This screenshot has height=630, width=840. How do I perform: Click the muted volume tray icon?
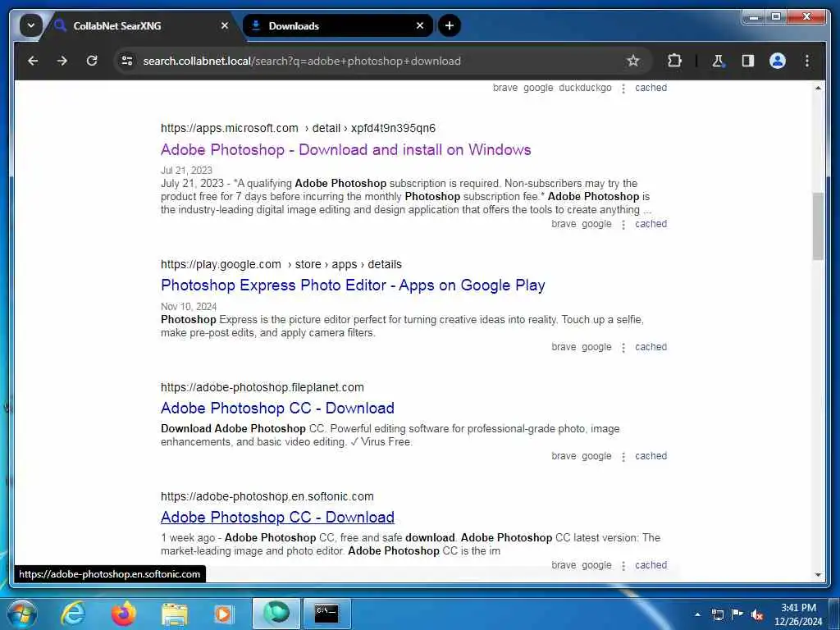pyautogui.click(x=757, y=614)
